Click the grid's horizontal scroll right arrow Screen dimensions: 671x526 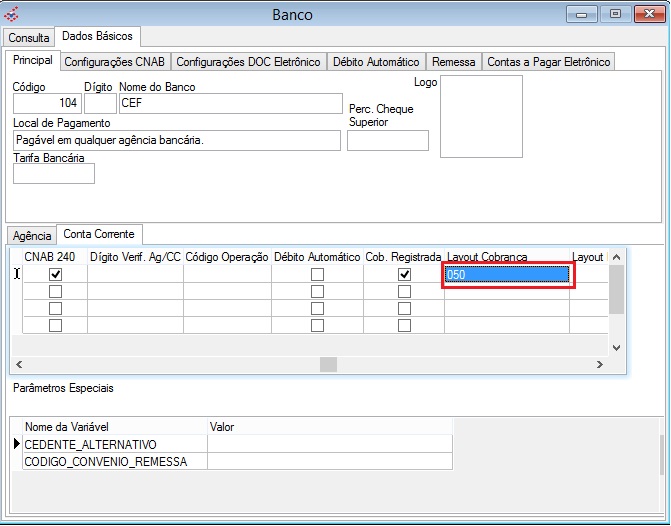[600, 365]
